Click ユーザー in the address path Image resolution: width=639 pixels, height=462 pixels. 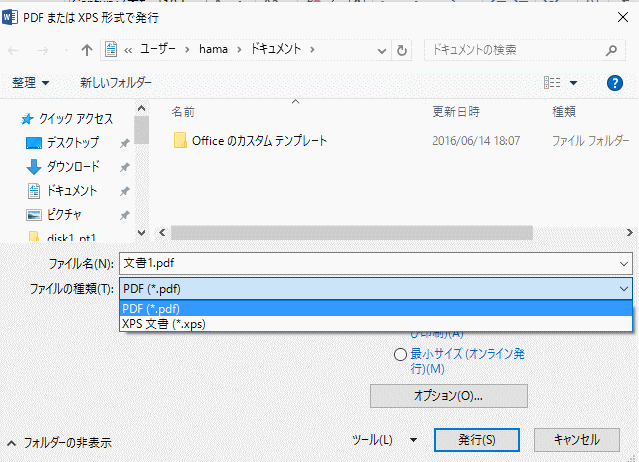click(158, 49)
